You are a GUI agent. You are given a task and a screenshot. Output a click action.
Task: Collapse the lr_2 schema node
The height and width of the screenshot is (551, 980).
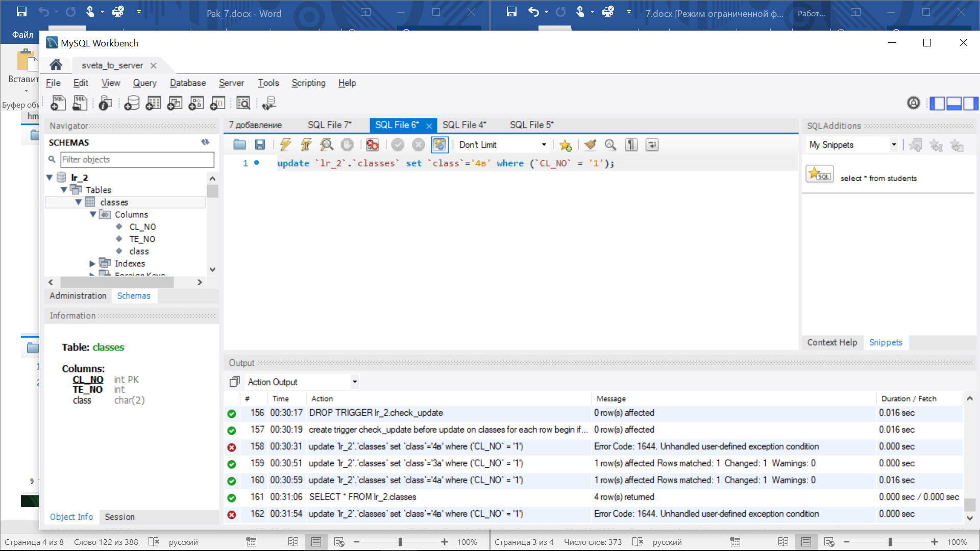[50, 178]
